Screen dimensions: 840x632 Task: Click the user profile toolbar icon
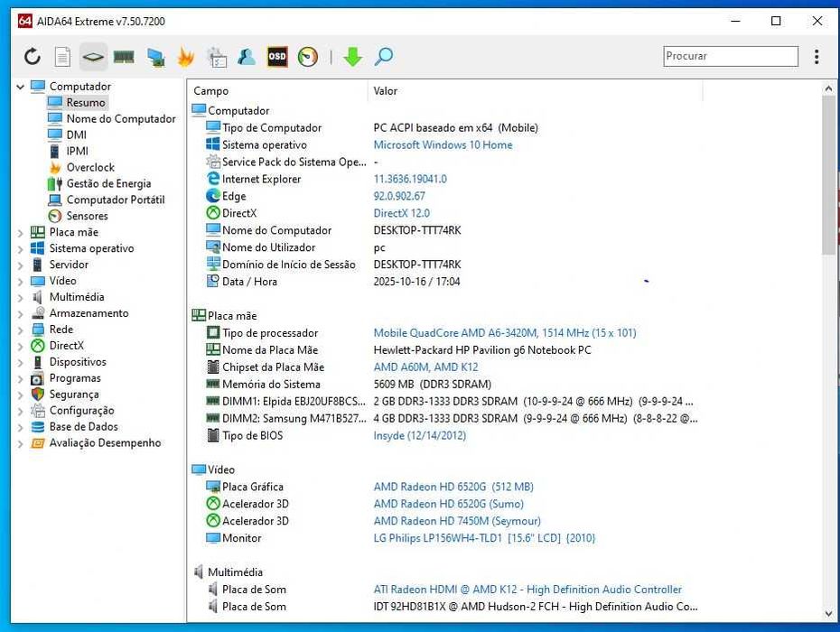(247, 56)
